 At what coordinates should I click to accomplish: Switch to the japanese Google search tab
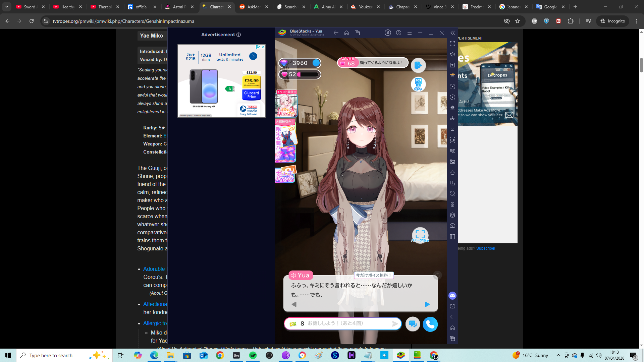(514, 7)
